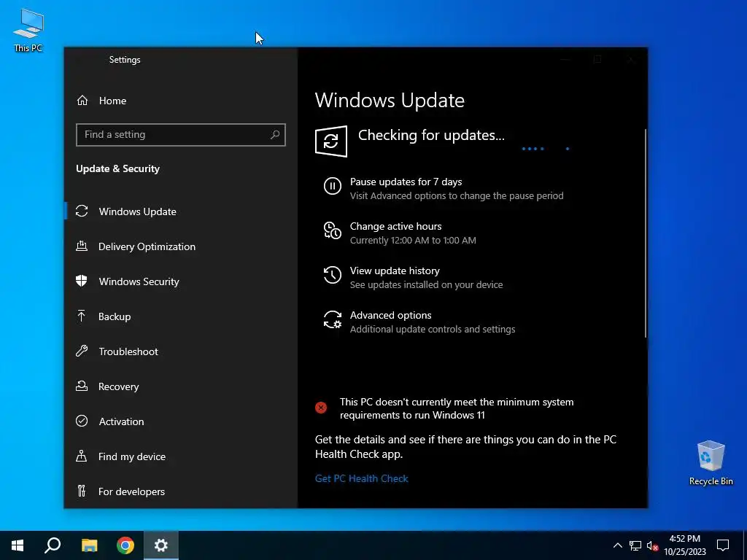Launch Google Chrome from the taskbar
The image size is (747, 560).
[x=125, y=545]
